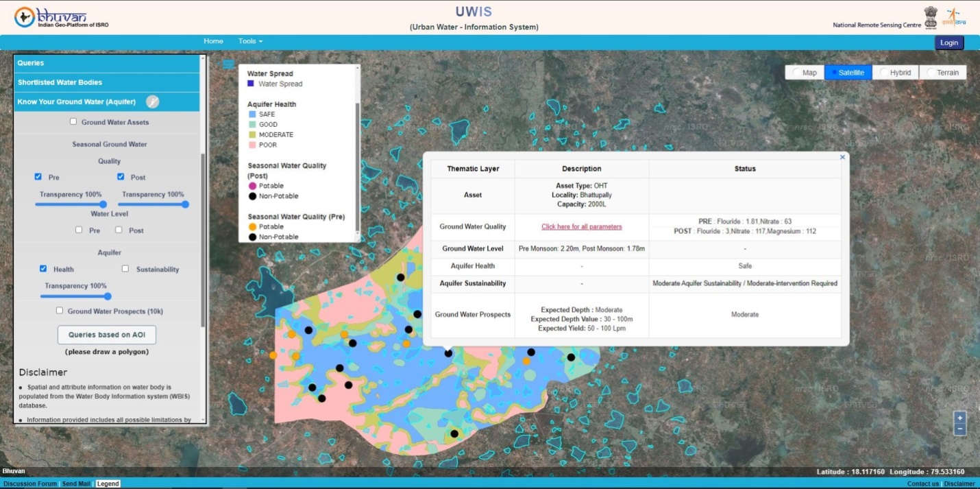Select the Terrain base layer radio
This screenshot has height=489, width=980.
click(931, 73)
